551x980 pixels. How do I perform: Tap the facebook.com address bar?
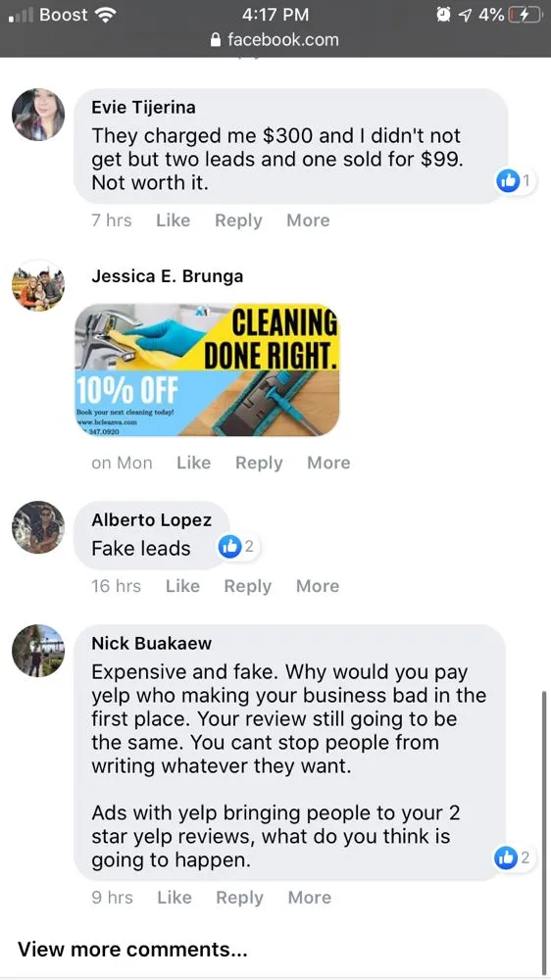click(275, 40)
